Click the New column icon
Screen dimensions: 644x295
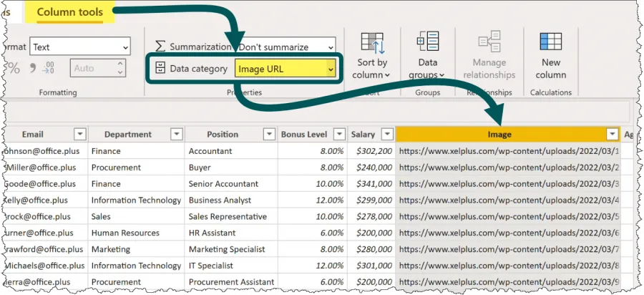[550, 43]
